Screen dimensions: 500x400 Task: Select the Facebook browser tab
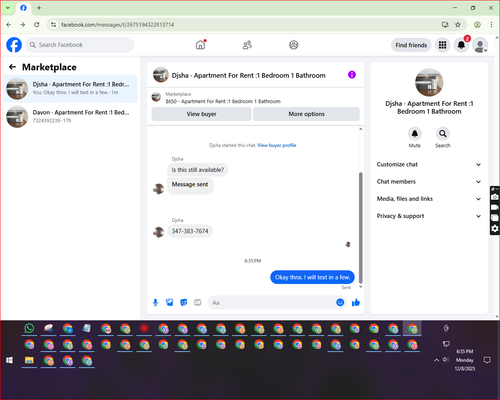(23, 8)
